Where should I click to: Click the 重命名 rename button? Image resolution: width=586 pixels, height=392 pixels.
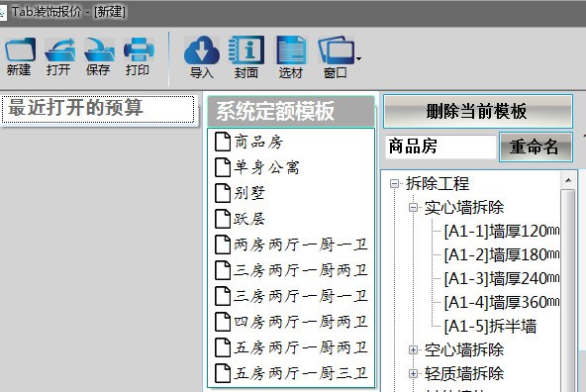click(x=536, y=147)
